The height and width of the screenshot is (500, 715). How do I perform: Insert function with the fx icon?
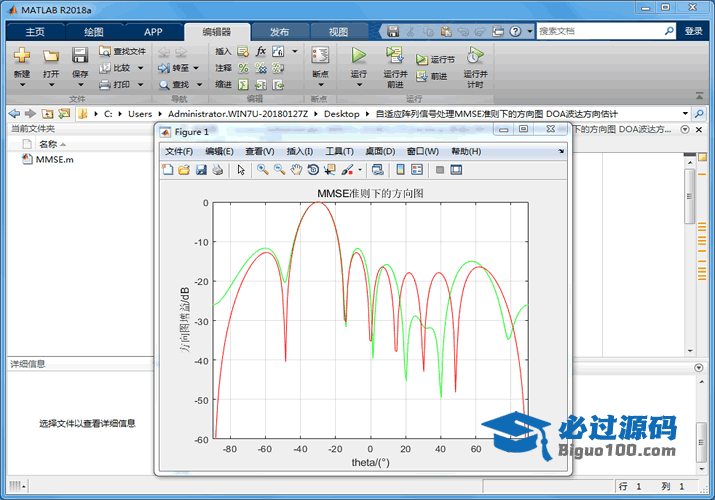coord(261,51)
